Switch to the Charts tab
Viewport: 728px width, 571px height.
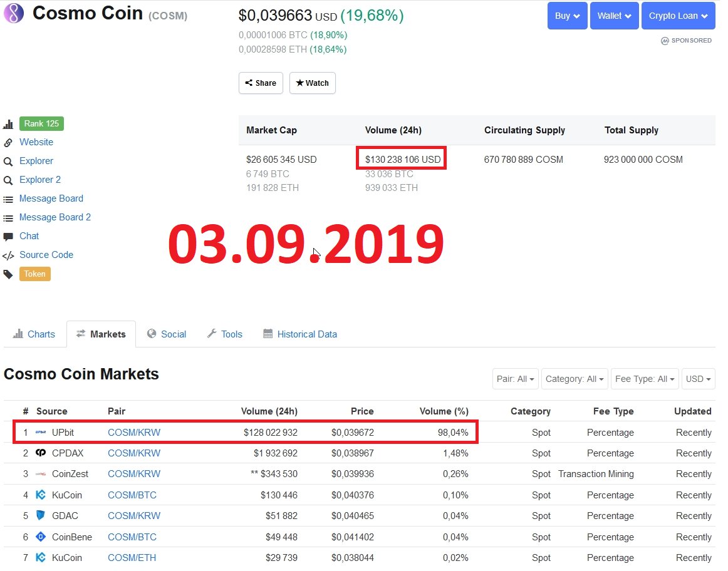34,334
